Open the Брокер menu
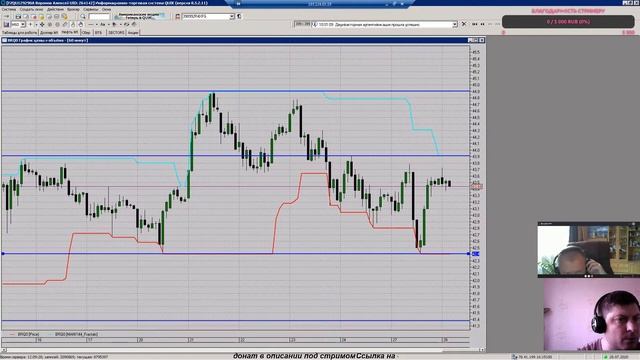The width and height of the screenshot is (640, 360). point(73,9)
